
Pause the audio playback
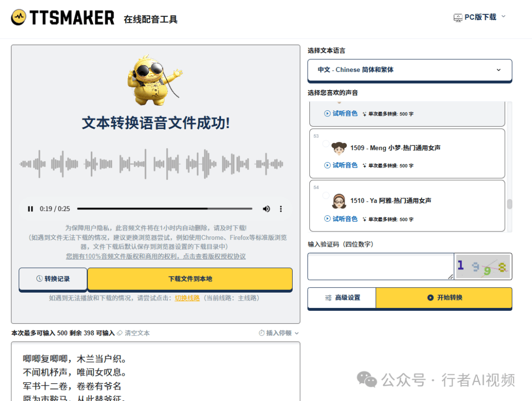pyautogui.click(x=31, y=209)
